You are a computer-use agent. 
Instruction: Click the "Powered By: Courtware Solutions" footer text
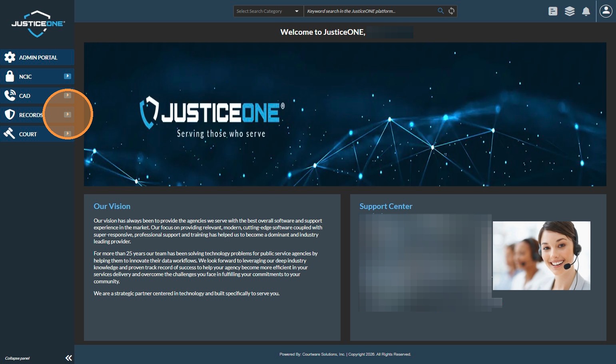tap(345, 354)
